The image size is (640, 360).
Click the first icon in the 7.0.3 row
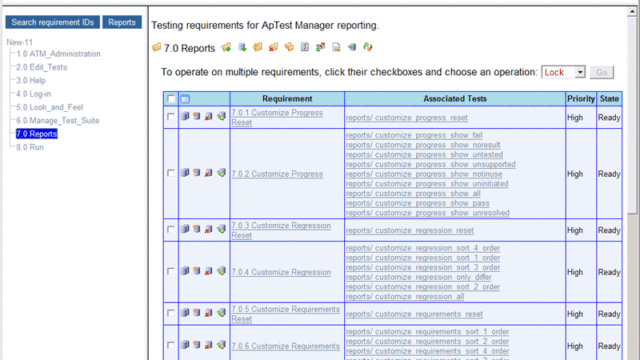coord(185,229)
